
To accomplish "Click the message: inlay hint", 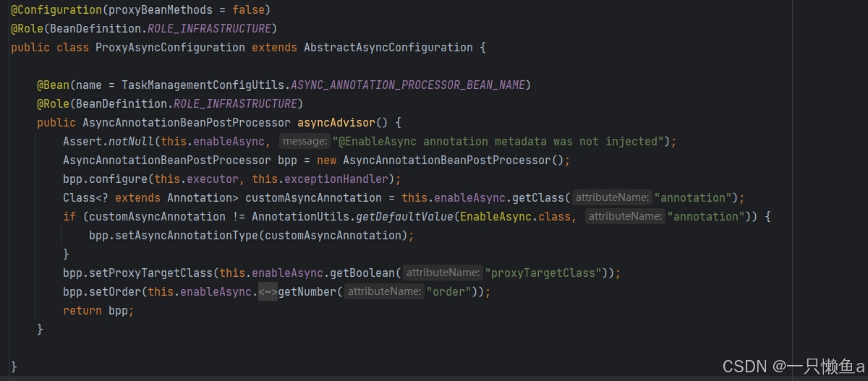I will 305,142.
